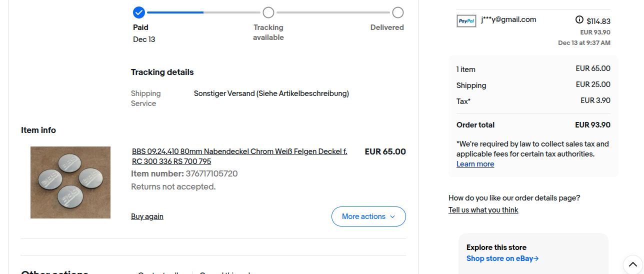
Task: Click the Delivered step circle
Action: click(397, 12)
